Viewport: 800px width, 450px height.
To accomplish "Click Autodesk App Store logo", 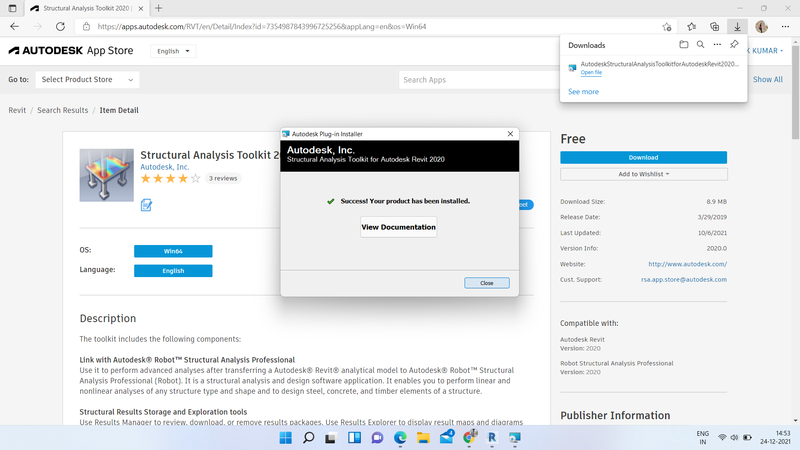I will coord(70,51).
